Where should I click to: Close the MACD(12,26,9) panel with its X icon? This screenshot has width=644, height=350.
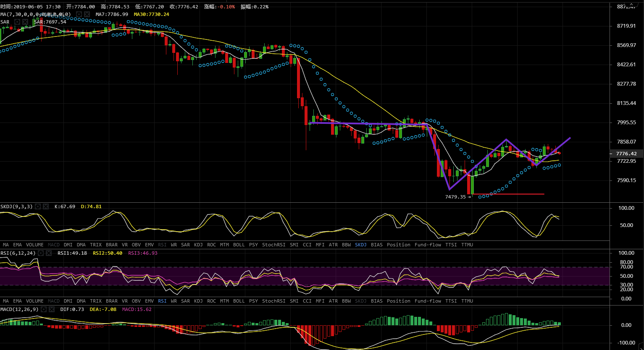[51, 309]
